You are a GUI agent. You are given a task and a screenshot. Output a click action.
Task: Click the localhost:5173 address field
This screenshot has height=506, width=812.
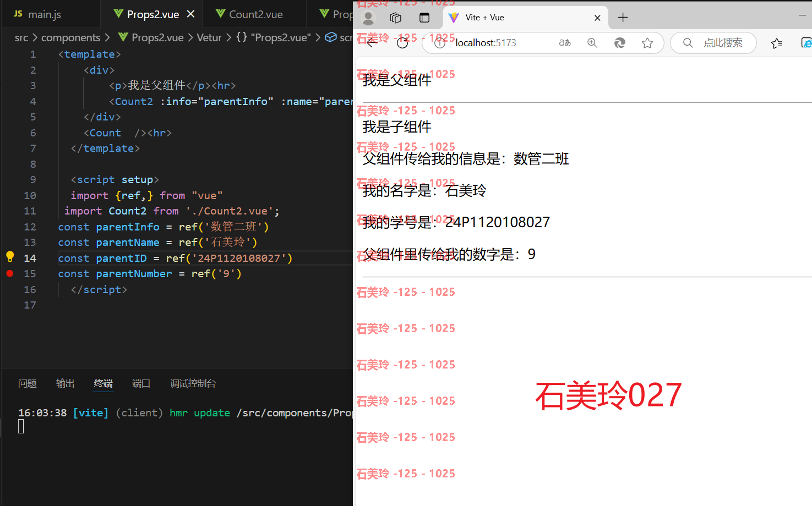click(x=486, y=43)
